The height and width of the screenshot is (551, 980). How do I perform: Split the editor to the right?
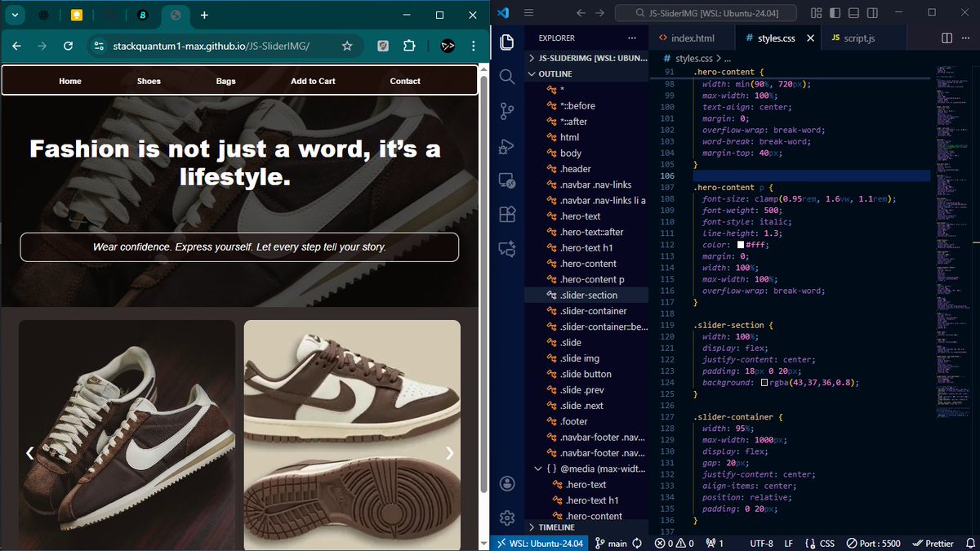click(x=947, y=38)
